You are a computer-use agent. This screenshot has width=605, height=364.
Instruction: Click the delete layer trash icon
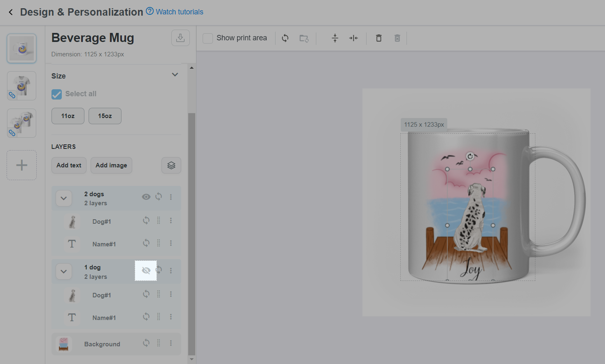point(378,38)
